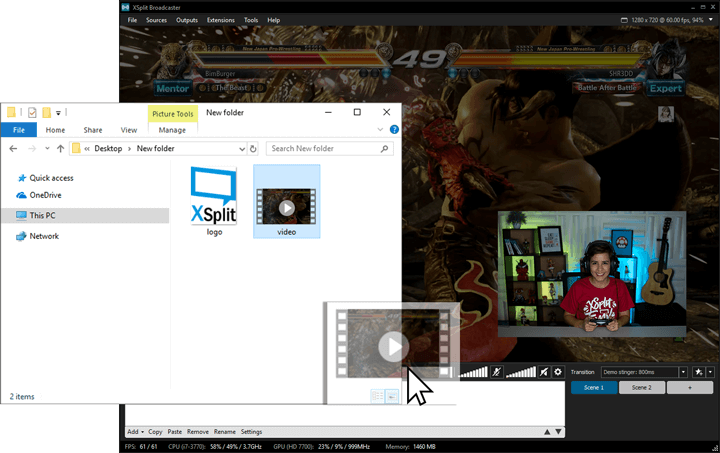The width and height of the screenshot is (720, 453).
Task: Open the Explorer File tab
Action: [x=19, y=130]
